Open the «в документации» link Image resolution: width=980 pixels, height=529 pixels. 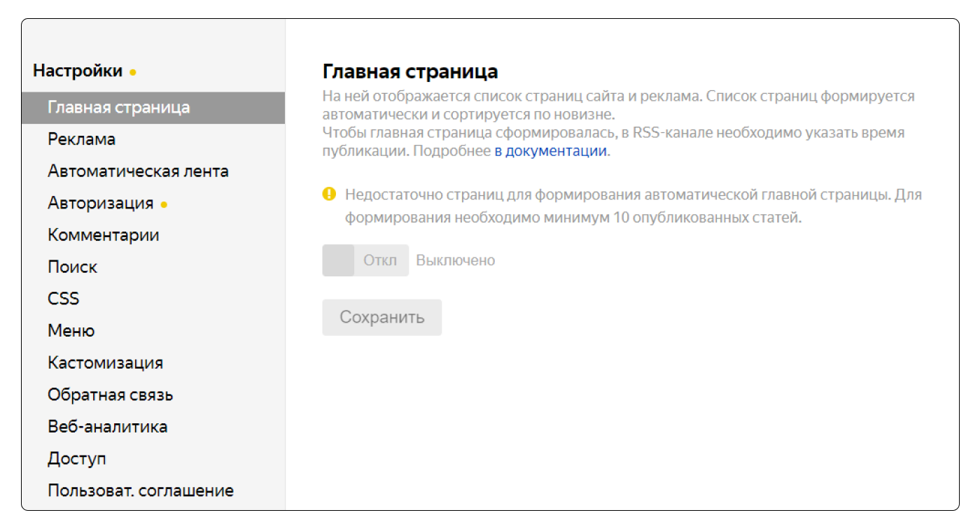click(x=551, y=150)
